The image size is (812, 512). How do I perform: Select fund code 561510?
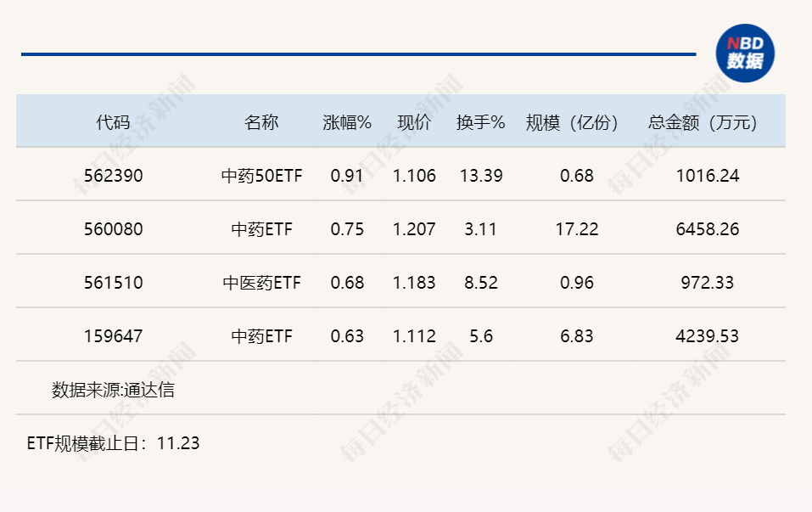click(114, 283)
